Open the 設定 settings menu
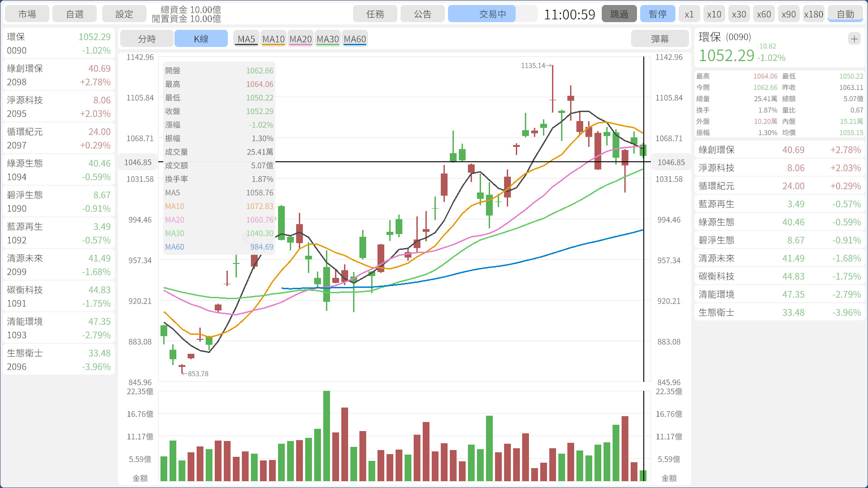 (124, 14)
